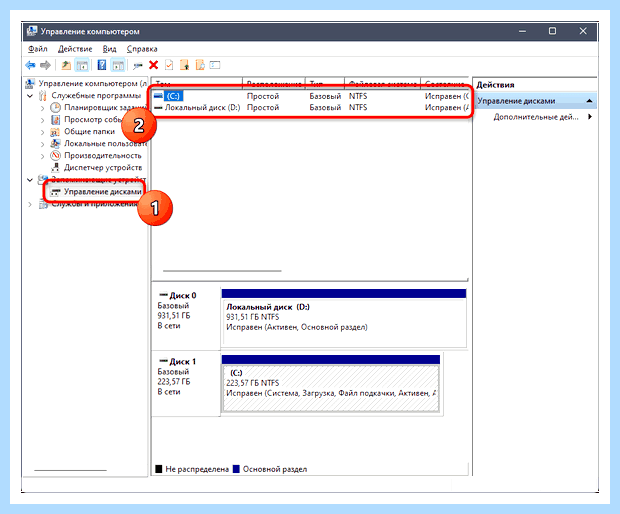Screen dimensions: 620x514
Task: Select the (C:) volume row
Action: [x=311, y=96]
